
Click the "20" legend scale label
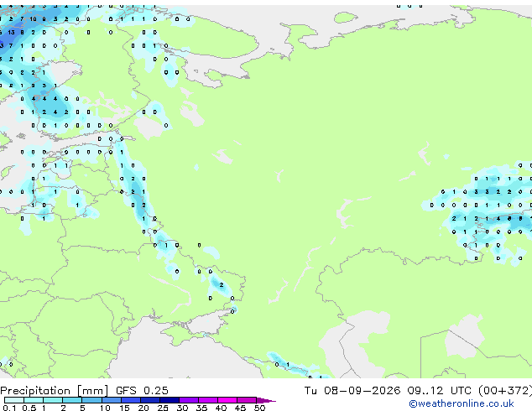click(143, 408)
